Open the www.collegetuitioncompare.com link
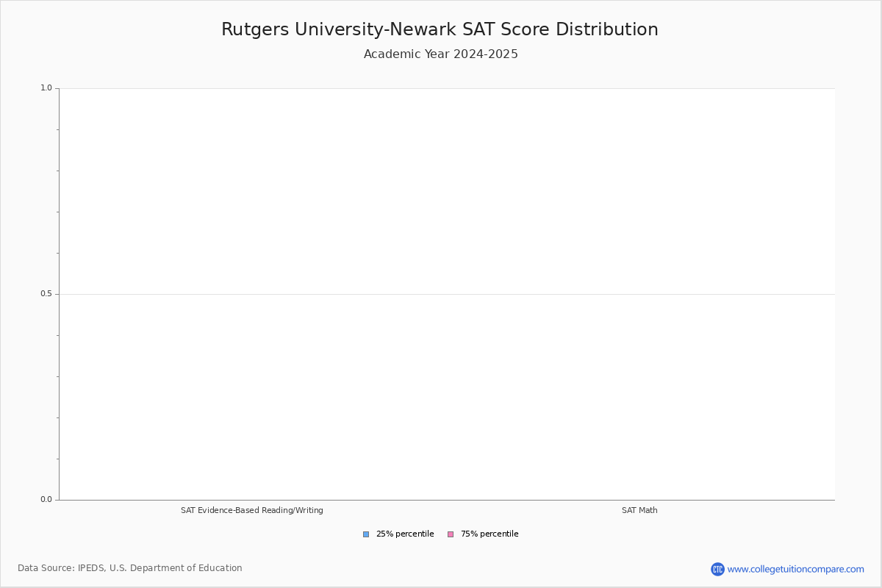Screen dimensions: 882x588 point(795,569)
